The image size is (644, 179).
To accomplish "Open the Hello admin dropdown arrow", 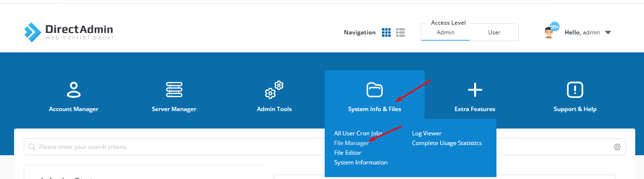I will [x=608, y=33].
